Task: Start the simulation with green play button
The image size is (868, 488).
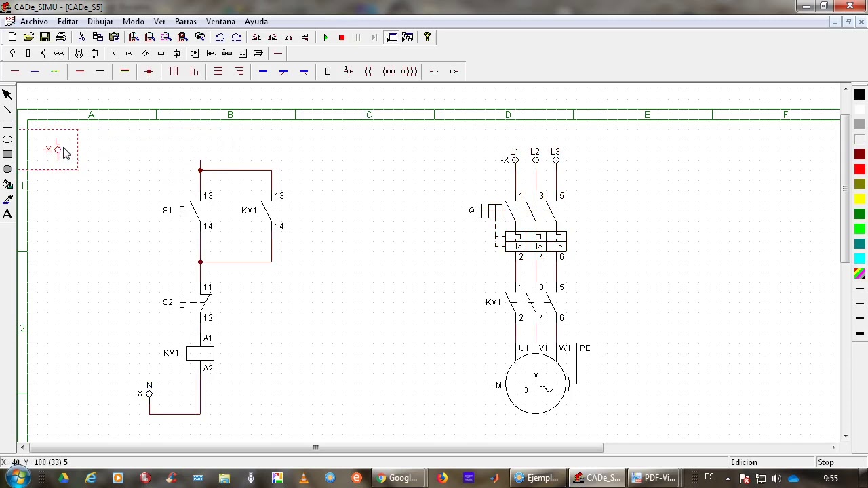Action: pos(325,37)
